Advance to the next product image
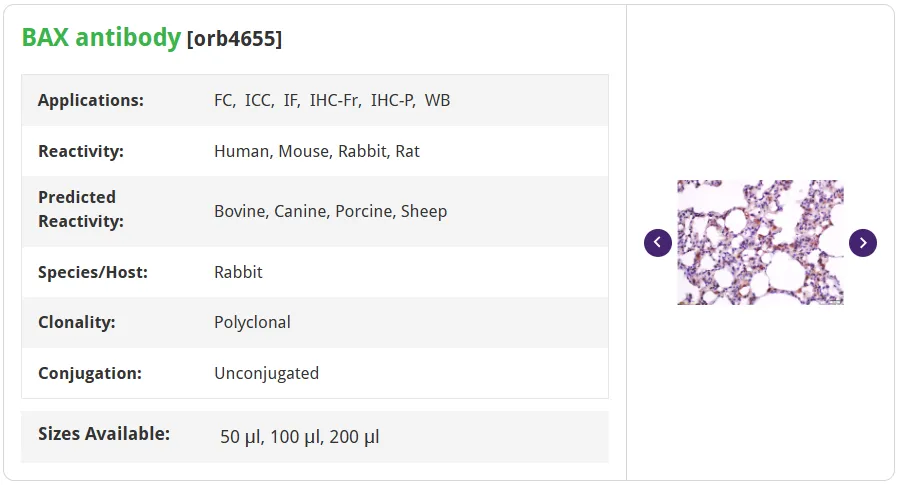Screen dimensions: 900x485 pos(863,243)
